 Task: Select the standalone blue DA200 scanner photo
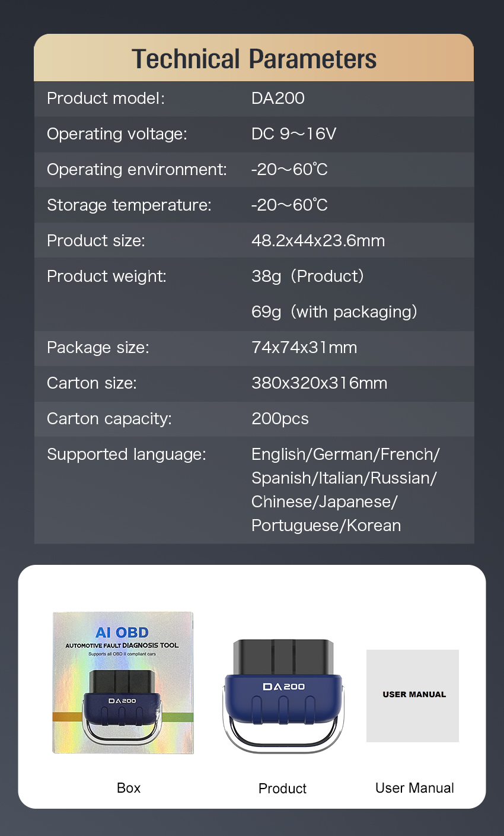click(283, 694)
